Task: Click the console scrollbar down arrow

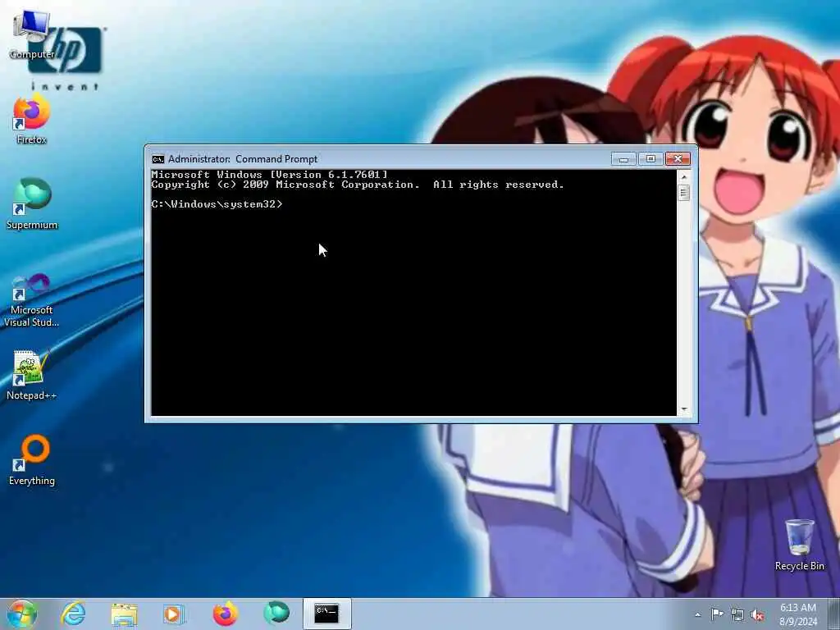Action: pyautogui.click(x=683, y=409)
